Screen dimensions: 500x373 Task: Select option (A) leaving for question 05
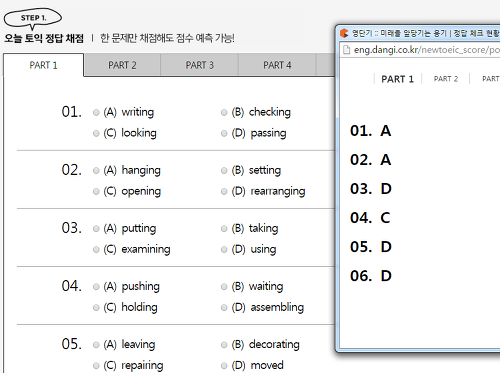(x=96, y=345)
